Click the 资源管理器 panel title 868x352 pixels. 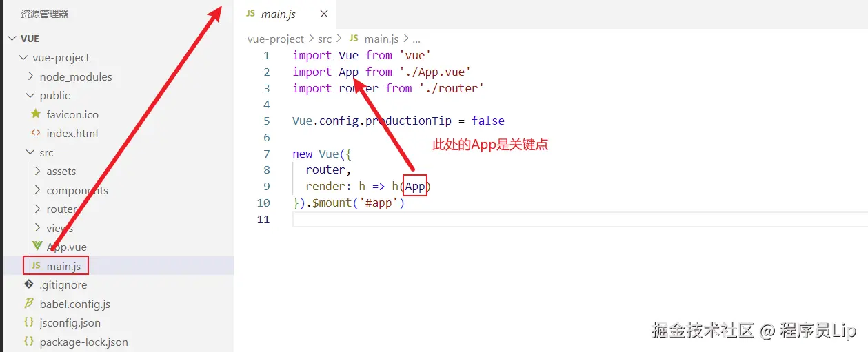coord(44,14)
